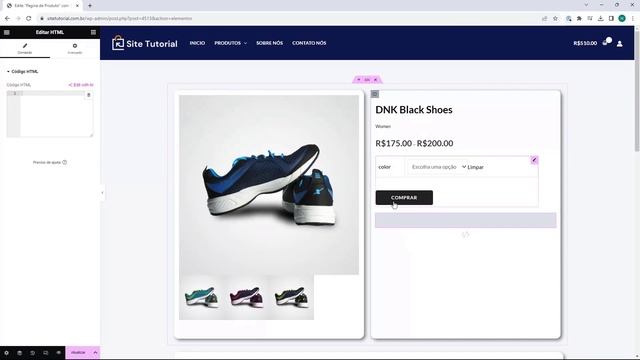Go back in browser
The height and width of the screenshot is (360, 640).
(x=7, y=18)
